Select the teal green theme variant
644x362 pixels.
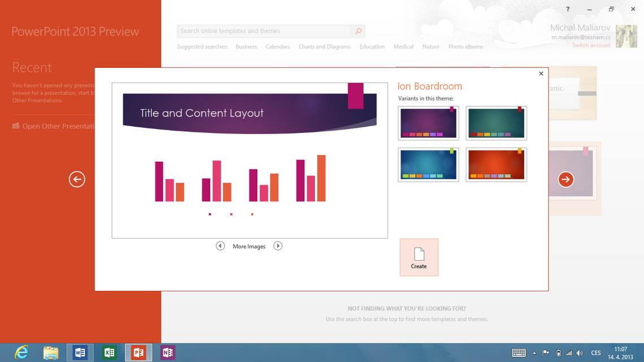pos(496,123)
